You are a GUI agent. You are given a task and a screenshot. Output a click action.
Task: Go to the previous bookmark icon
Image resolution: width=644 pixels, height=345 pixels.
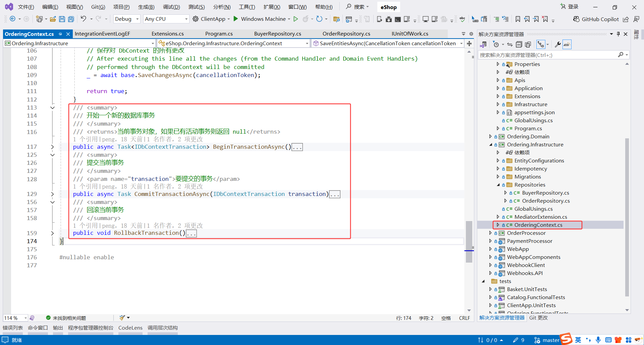527,19
